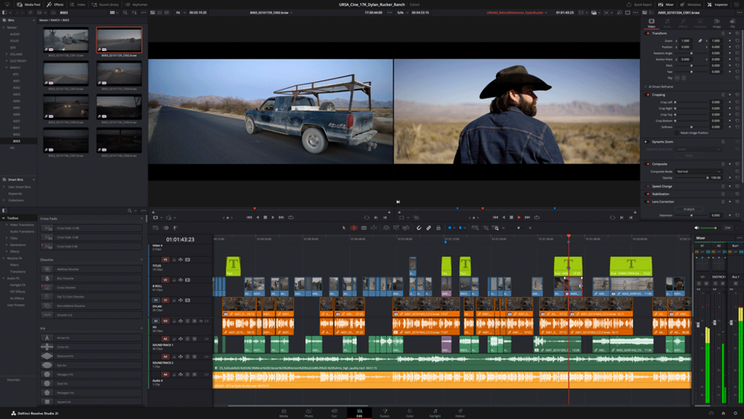Viewport: 744px width, 419px height.
Task: Toggle the Lens Correction enable switch
Action: [648, 202]
